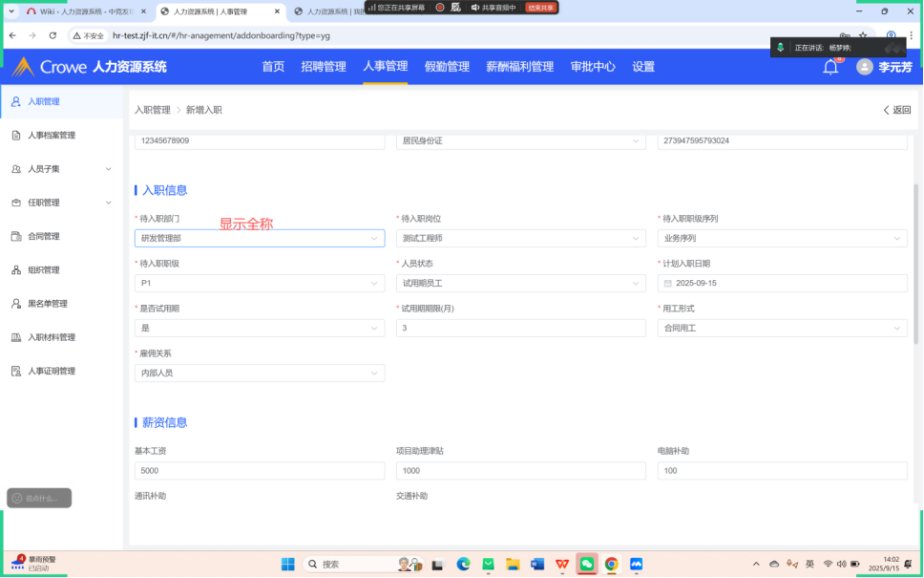Open the 用工形式 dropdown
The width and height of the screenshot is (924, 578).
(782, 329)
